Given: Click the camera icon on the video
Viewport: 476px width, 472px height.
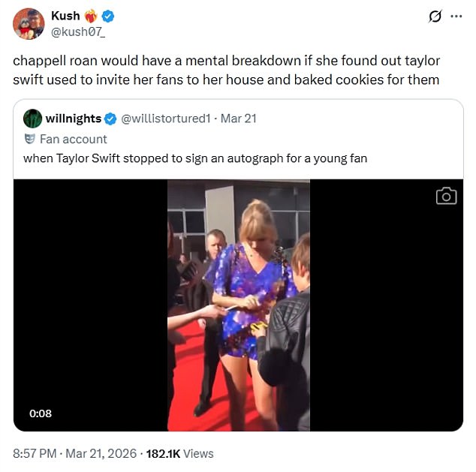Looking at the screenshot, I should tap(446, 196).
